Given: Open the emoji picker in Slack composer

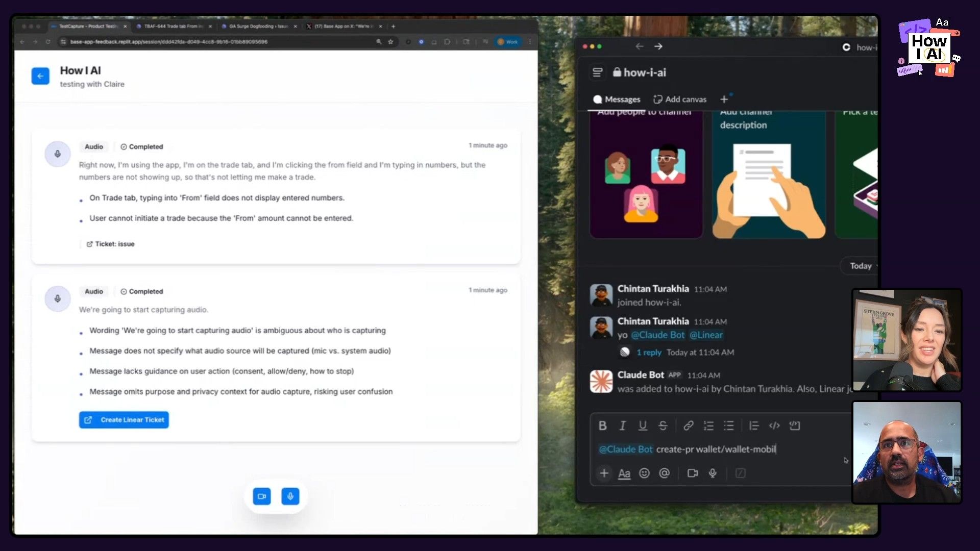Looking at the screenshot, I should tap(645, 473).
